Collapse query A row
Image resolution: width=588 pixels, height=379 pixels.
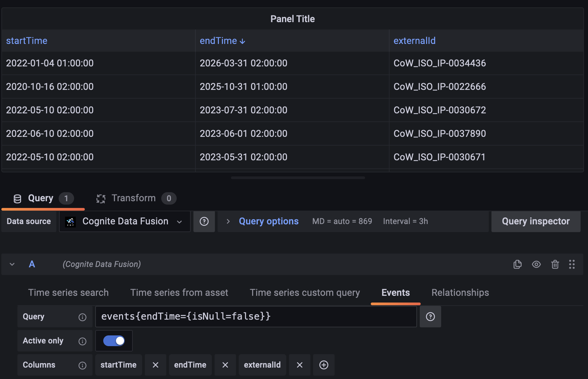tap(12, 264)
